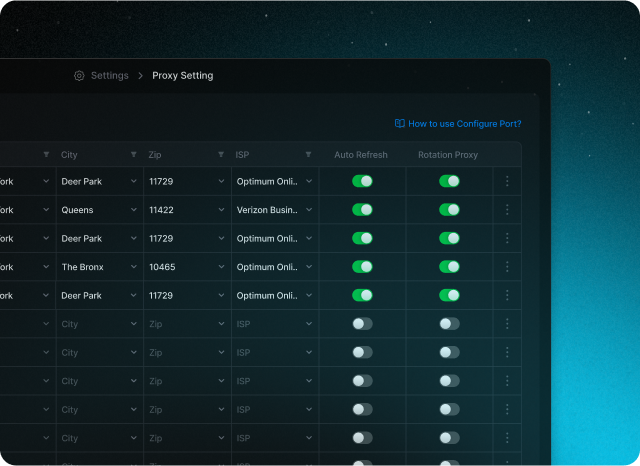Select Proxy Setting breadcrumb item
The height and width of the screenshot is (466, 640).
(182, 76)
